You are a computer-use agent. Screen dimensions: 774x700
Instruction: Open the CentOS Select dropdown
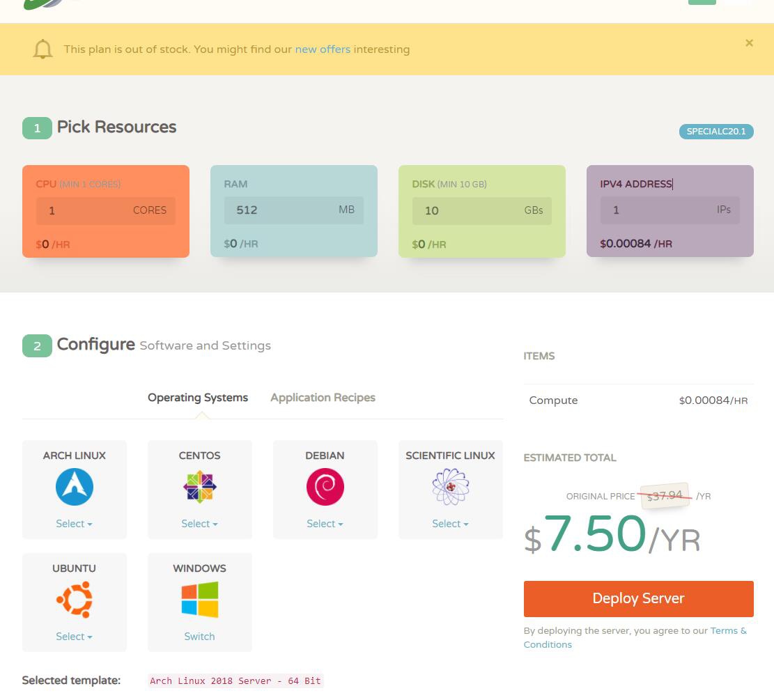[199, 524]
